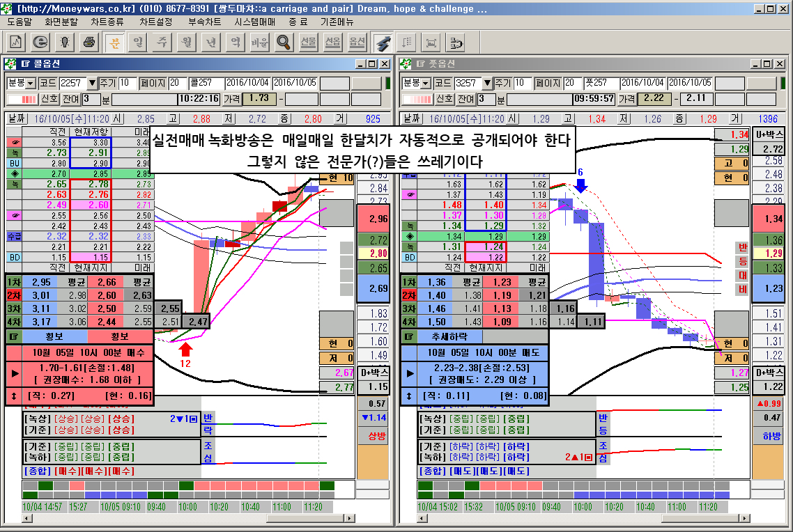The image size is (793, 532).
Task: Click the scroll-left arrow under 콜옵션 chart
Action: [26, 518]
